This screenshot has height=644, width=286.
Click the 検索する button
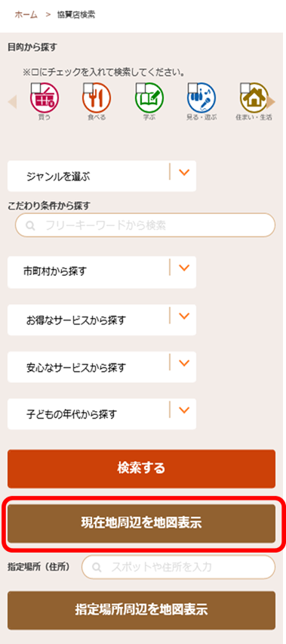(141, 469)
